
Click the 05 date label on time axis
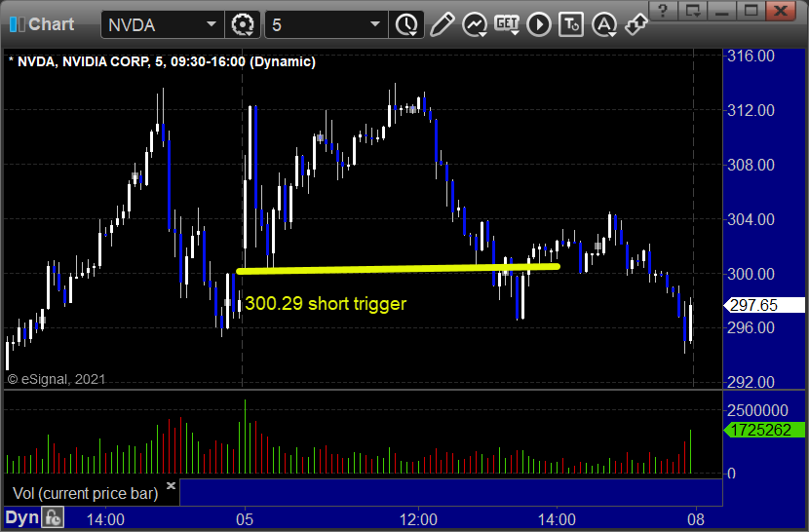pos(245,519)
